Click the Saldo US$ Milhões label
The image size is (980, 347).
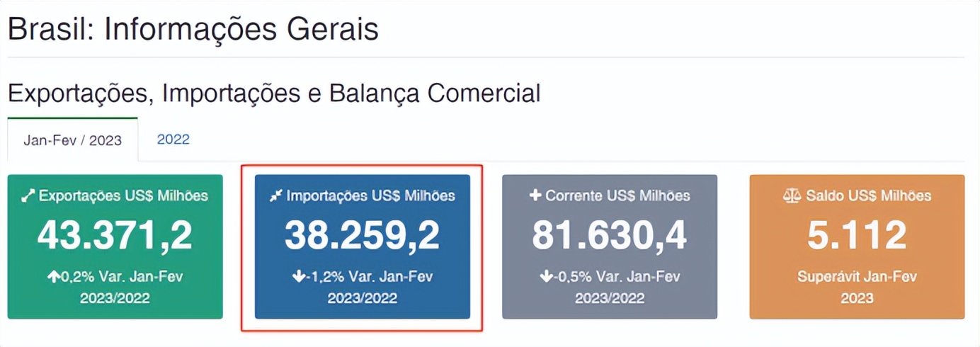click(x=868, y=196)
